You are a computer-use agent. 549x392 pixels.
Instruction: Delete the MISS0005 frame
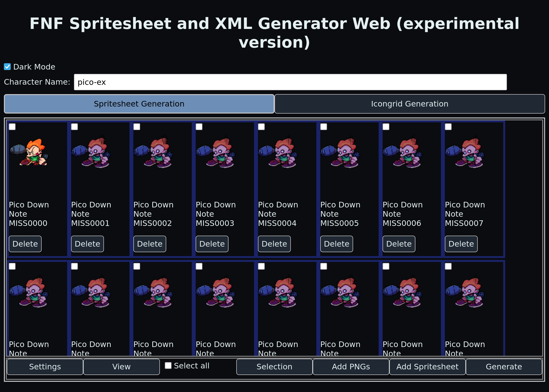click(337, 244)
